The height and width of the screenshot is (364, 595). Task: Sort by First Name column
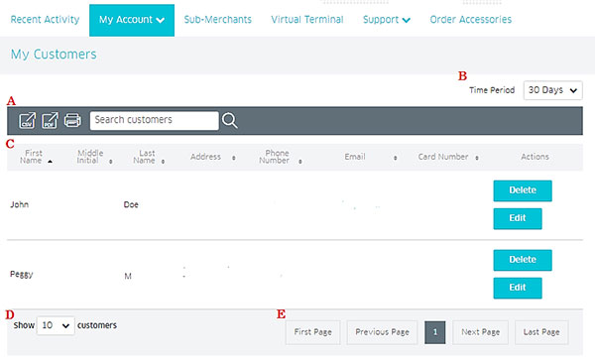pos(36,157)
